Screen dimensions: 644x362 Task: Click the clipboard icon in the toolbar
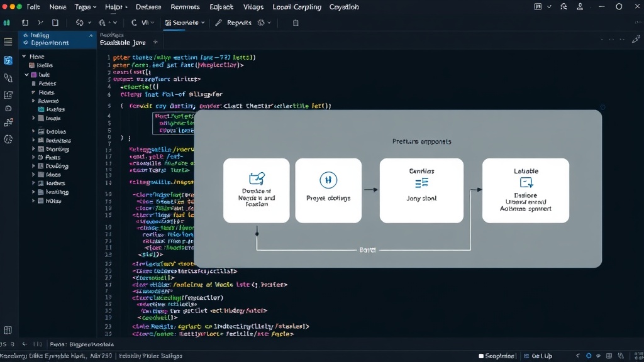[x=296, y=23]
